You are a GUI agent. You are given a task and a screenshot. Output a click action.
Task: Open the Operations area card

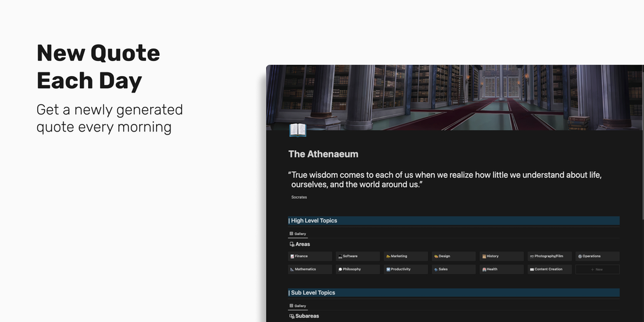(597, 257)
